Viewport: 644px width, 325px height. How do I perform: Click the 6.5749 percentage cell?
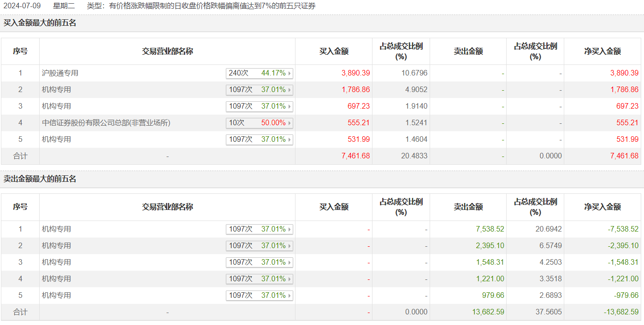point(550,246)
